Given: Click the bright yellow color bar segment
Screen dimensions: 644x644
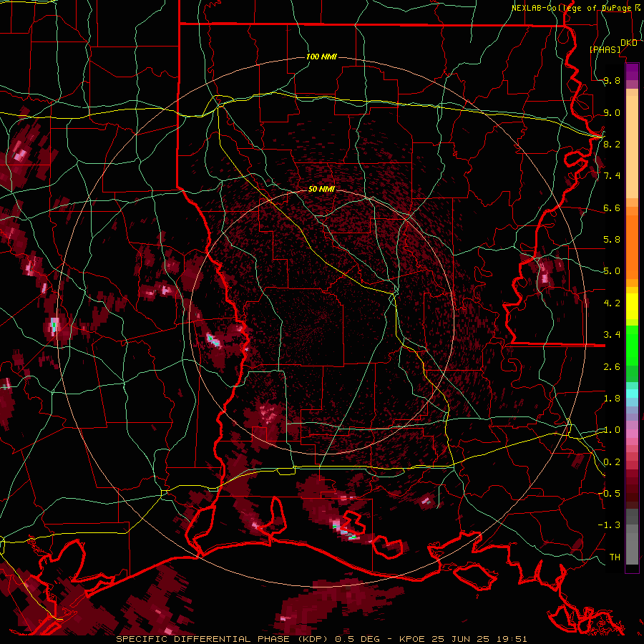Looking at the screenshot, I should 632,306.
